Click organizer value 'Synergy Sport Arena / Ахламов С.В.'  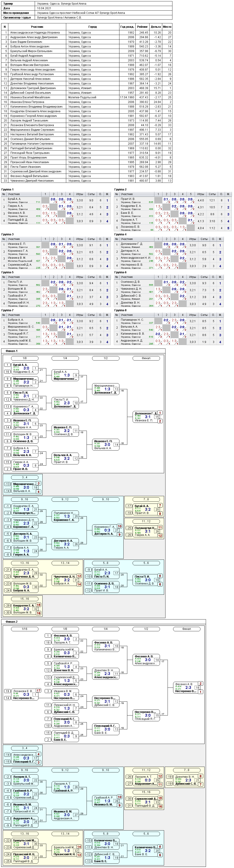(59, 18)
